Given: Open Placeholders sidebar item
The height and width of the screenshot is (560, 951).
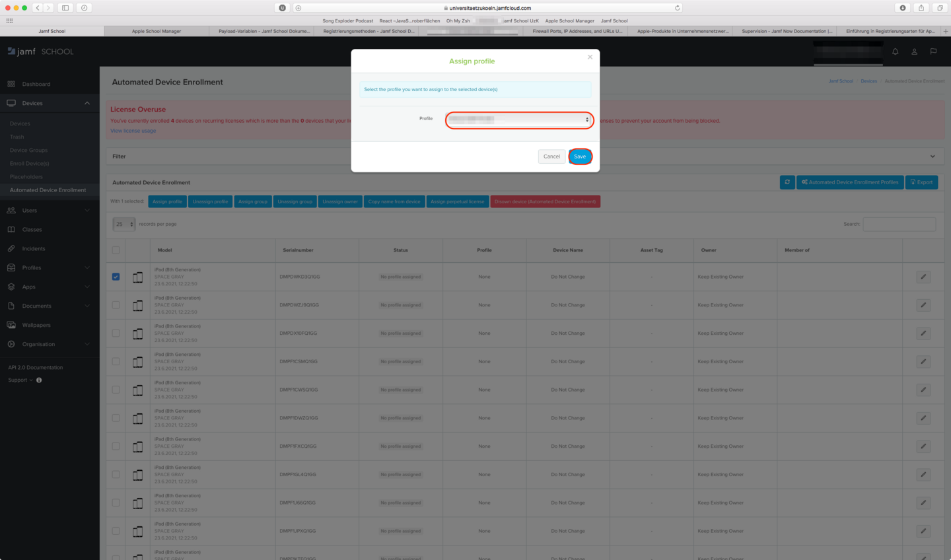Looking at the screenshot, I should click(x=26, y=176).
